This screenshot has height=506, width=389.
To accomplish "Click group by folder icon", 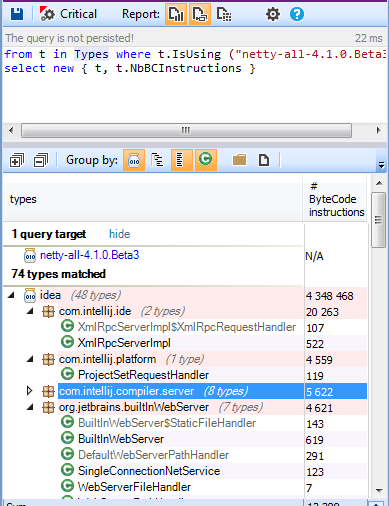I will [x=239, y=160].
